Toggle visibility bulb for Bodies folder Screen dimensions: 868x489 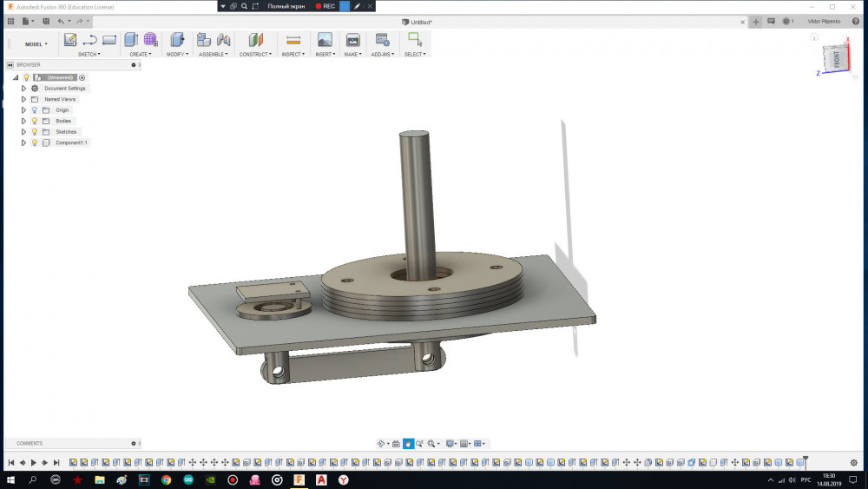pos(35,121)
